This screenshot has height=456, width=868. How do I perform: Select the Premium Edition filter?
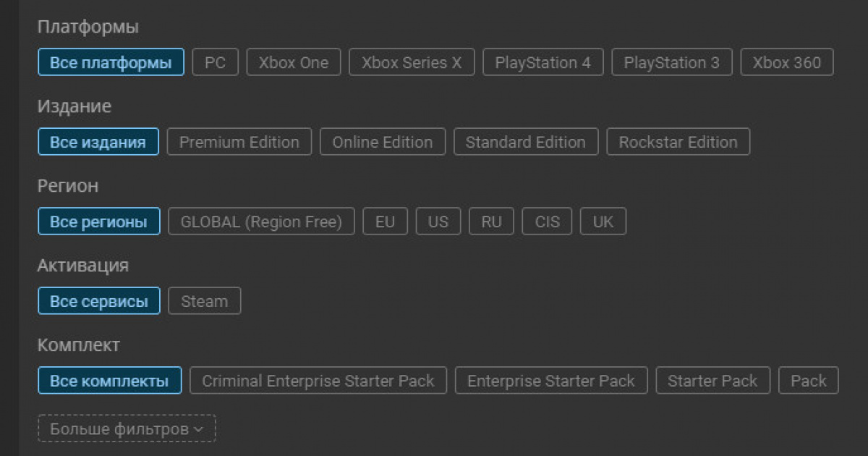point(239,142)
